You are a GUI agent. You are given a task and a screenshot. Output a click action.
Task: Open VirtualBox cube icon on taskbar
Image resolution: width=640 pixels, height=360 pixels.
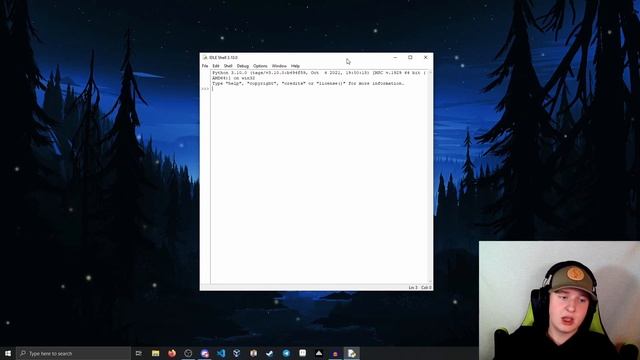[237, 353]
